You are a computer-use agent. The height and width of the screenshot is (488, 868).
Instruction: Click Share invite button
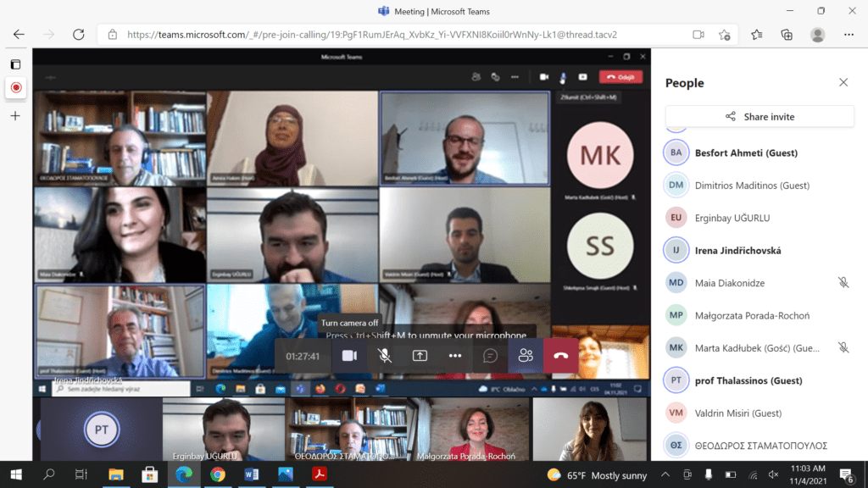(x=759, y=117)
